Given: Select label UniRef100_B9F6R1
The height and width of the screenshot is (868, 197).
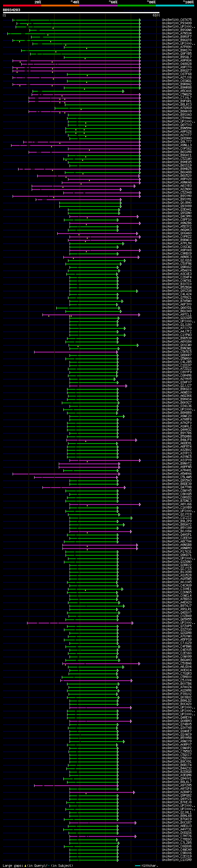Looking at the screenshot, I should pyautogui.click(x=177, y=101).
